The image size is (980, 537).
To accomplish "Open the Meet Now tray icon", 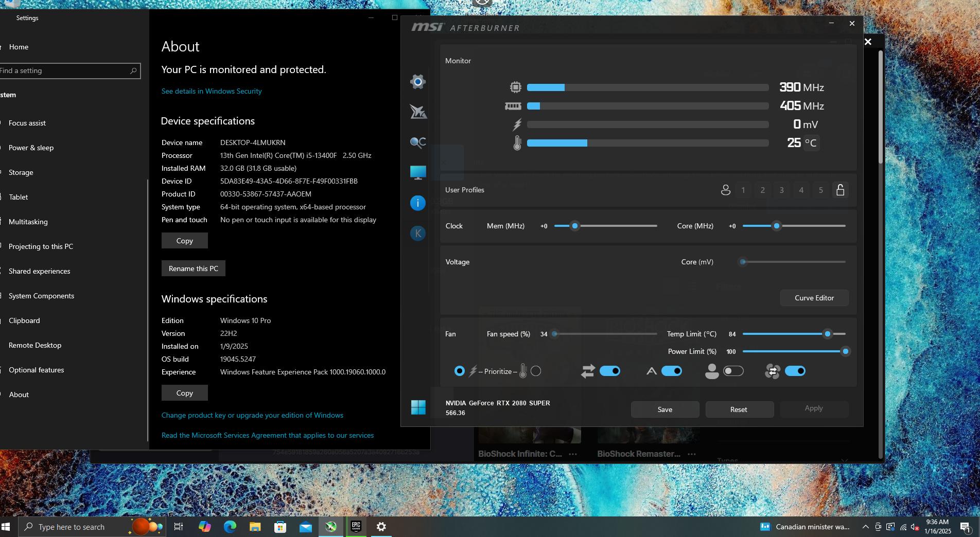I will point(878,527).
